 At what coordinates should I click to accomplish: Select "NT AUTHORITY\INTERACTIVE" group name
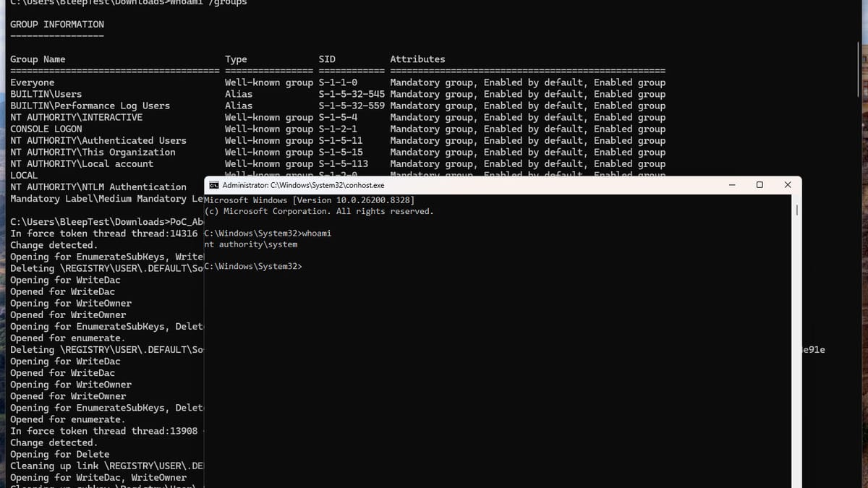(76, 117)
